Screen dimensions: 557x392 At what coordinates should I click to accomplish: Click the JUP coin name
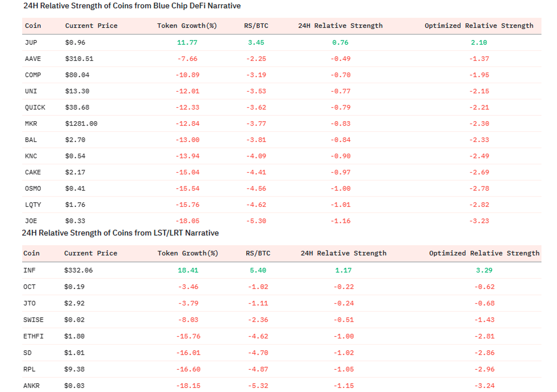click(x=31, y=43)
